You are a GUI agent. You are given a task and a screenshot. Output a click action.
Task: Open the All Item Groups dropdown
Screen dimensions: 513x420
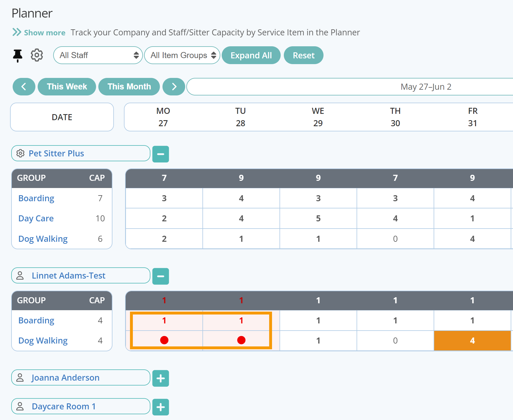[x=182, y=55]
